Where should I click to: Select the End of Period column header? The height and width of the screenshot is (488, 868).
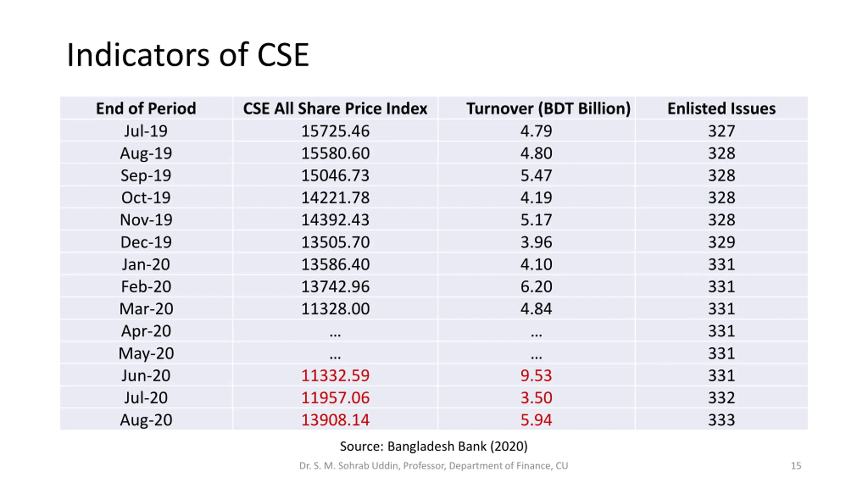(146, 108)
